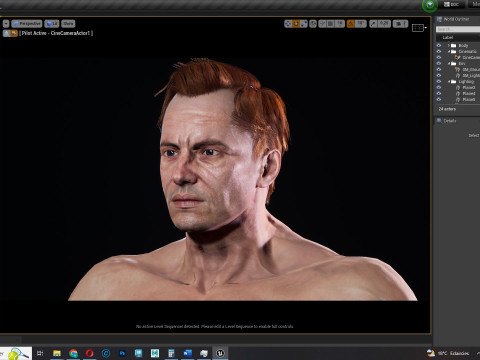480x360 pixels.
Task: Open File Explorer from the taskbar
Action: click(x=57, y=353)
